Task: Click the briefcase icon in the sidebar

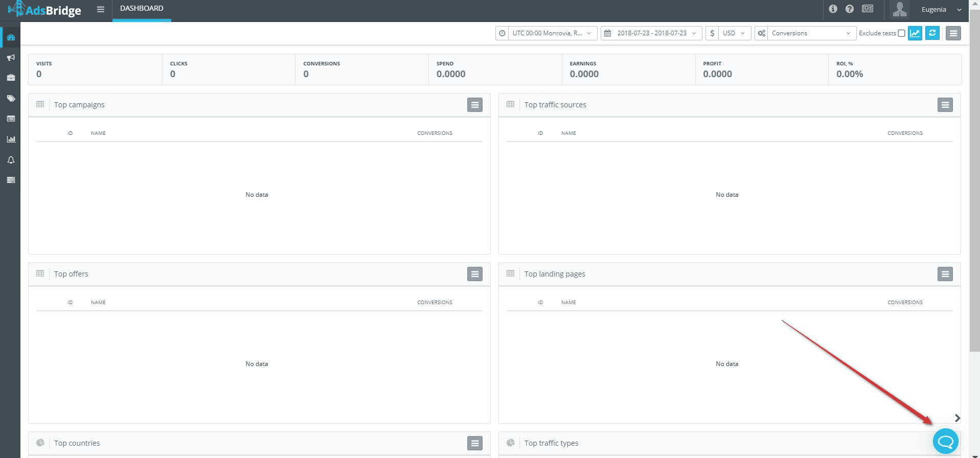Action: pos(11,78)
